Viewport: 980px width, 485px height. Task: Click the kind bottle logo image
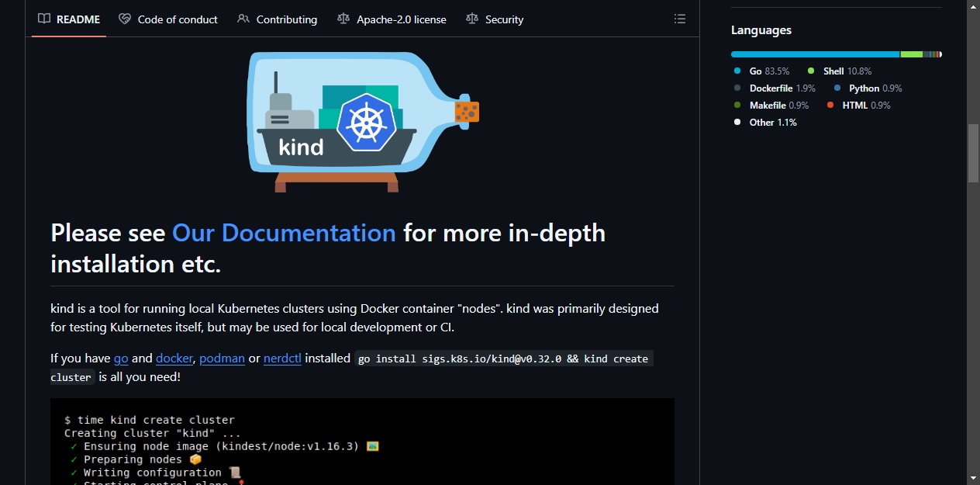pos(363,121)
